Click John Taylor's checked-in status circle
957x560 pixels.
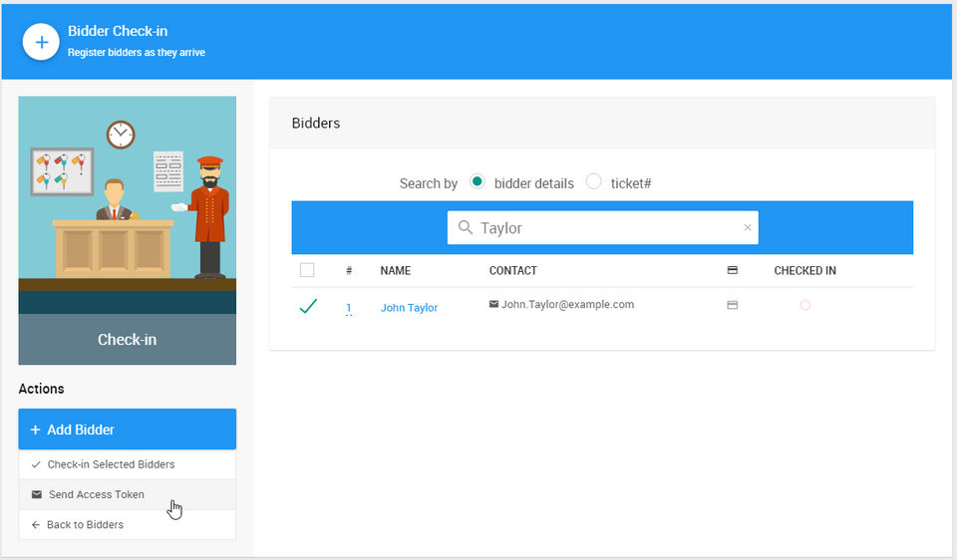pos(805,305)
